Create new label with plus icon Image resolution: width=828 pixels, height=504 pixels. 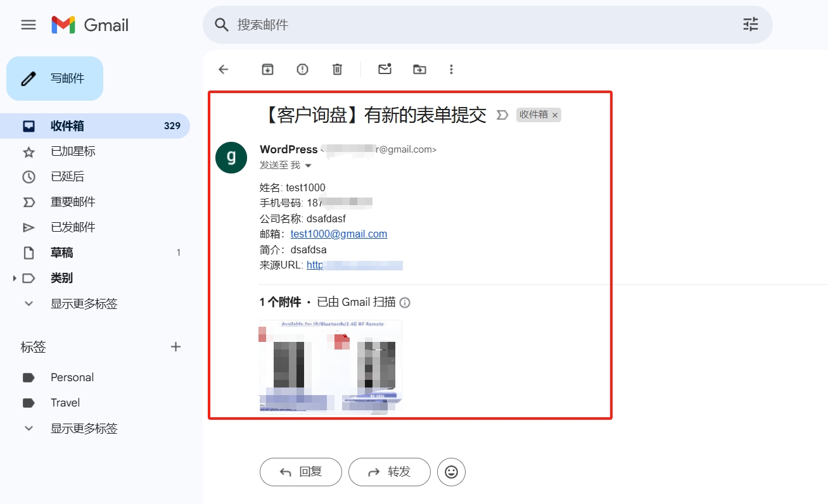[176, 346]
